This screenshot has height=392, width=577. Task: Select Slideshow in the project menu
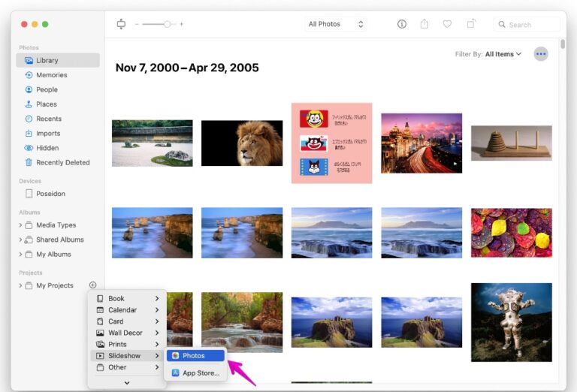tap(127, 356)
